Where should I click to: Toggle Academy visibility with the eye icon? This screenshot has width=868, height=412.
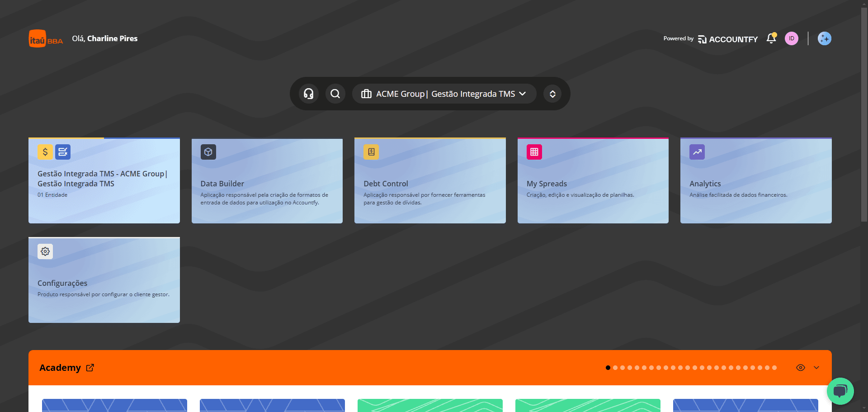click(801, 368)
